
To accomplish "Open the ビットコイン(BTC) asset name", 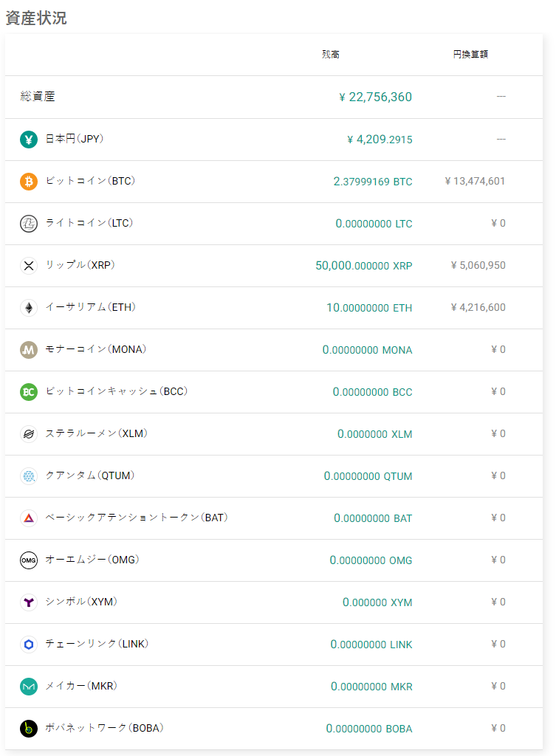I will [90, 181].
